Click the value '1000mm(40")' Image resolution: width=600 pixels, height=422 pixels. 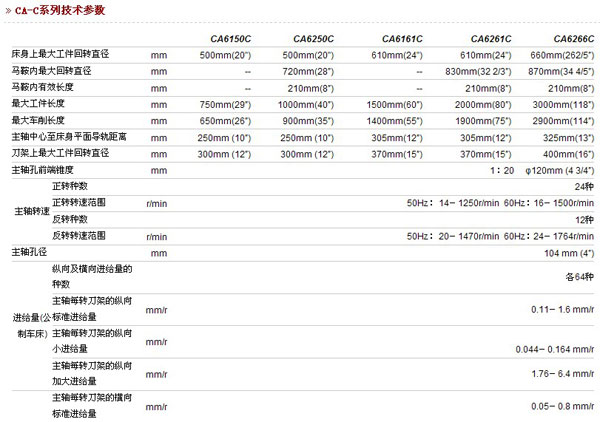pos(306,105)
